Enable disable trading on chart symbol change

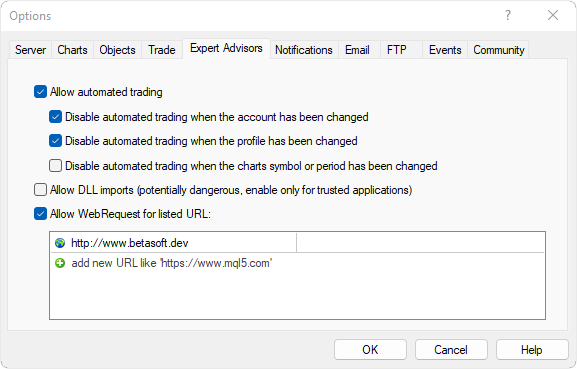click(x=55, y=166)
